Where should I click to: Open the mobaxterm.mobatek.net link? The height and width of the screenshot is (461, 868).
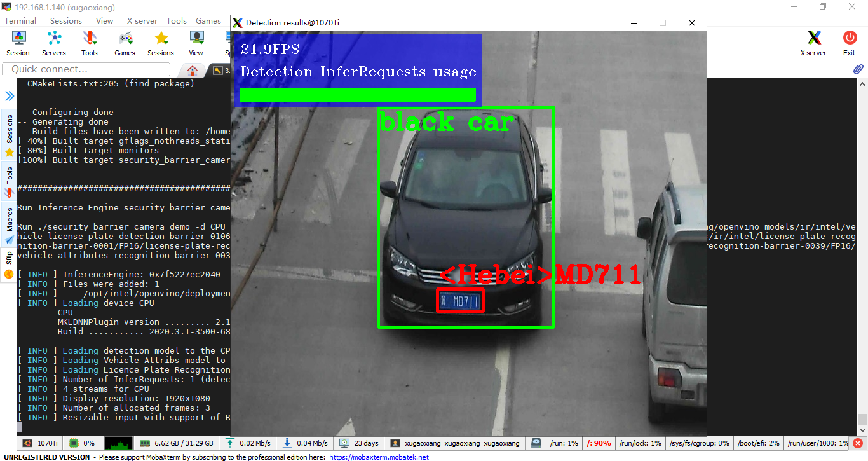pos(379,457)
